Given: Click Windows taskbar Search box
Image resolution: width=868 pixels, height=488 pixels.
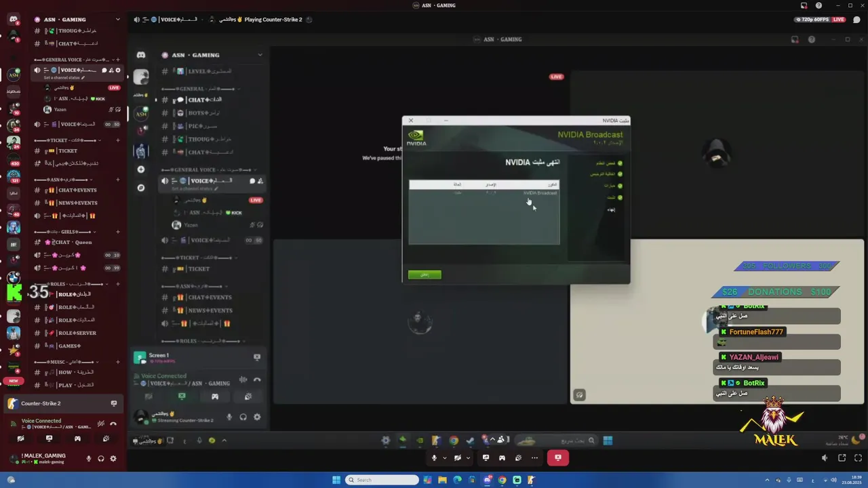Looking at the screenshot, I should [x=382, y=480].
